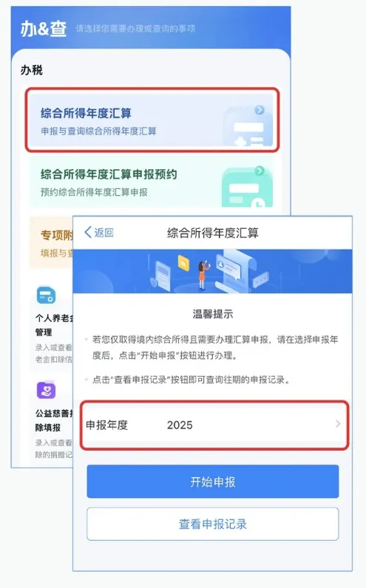This screenshot has width=366, height=588.
Task: Click the blue calculator illustration icon
Action: 248,128
